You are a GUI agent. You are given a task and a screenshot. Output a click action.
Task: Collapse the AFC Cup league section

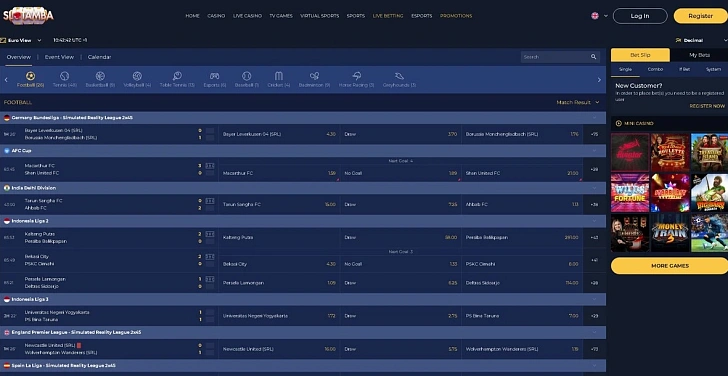pos(594,151)
